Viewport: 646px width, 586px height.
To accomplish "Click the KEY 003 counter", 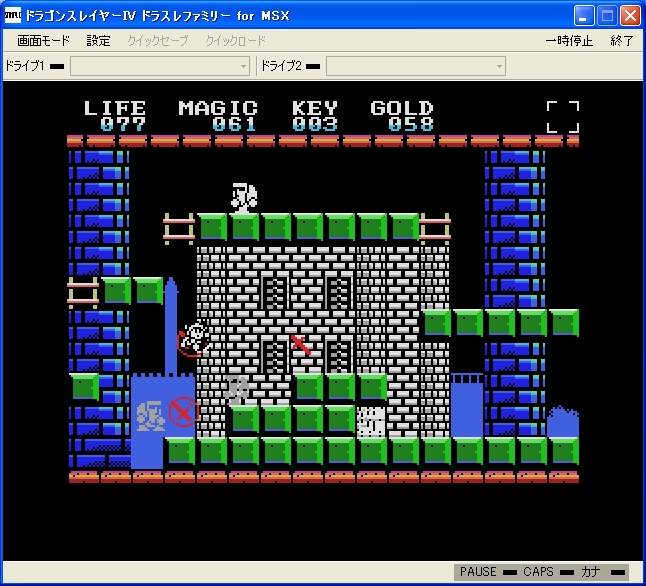I will (x=315, y=116).
